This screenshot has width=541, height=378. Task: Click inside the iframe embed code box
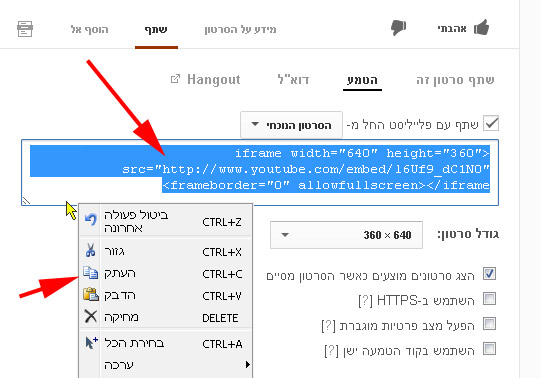click(260, 172)
